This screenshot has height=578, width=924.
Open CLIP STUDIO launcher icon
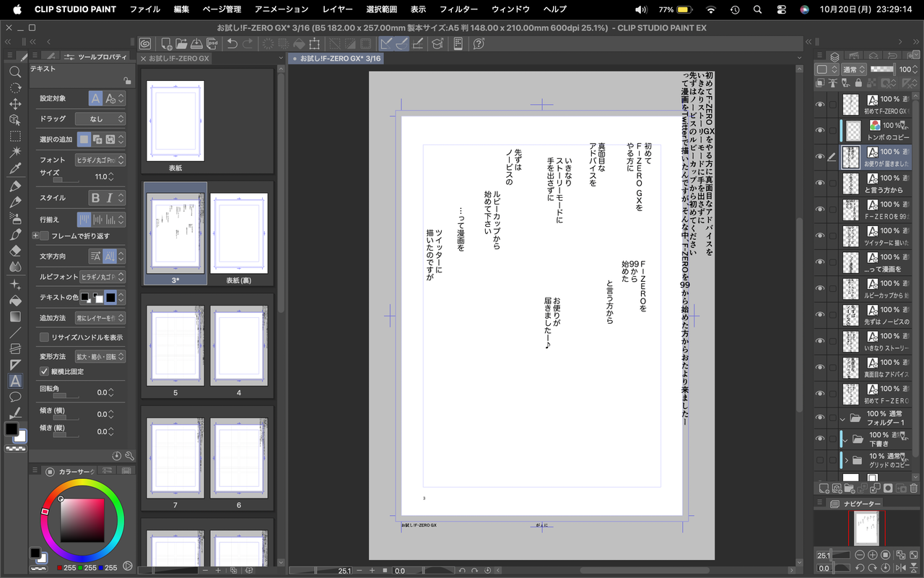click(145, 44)
